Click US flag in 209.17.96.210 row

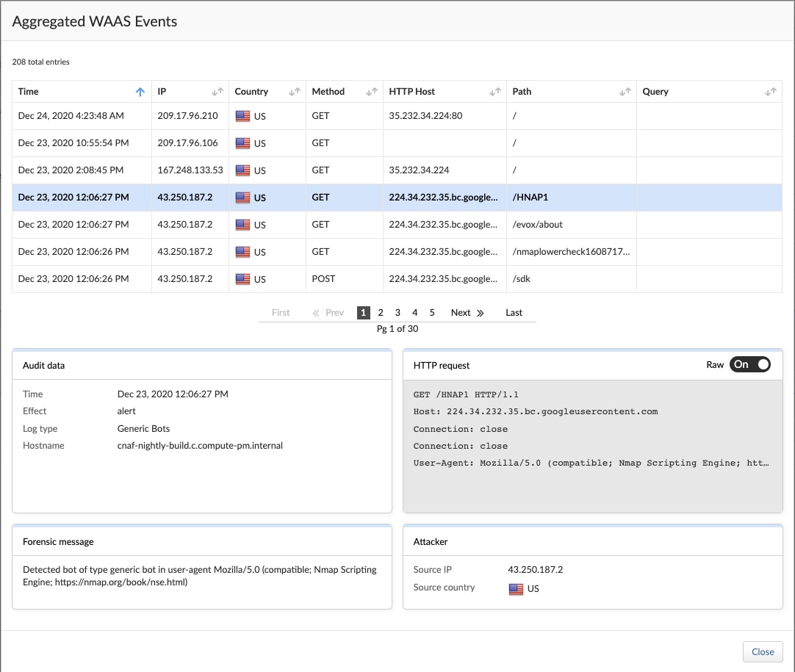pos(243,116)
